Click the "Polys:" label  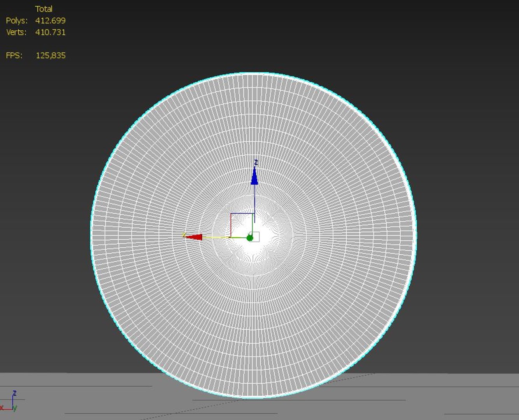click(x=17, y=21)
